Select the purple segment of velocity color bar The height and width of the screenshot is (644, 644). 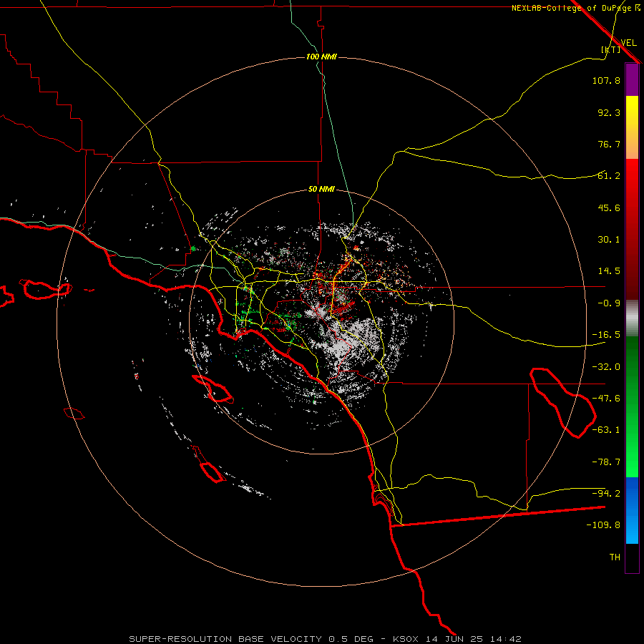(x=632, y=80)
